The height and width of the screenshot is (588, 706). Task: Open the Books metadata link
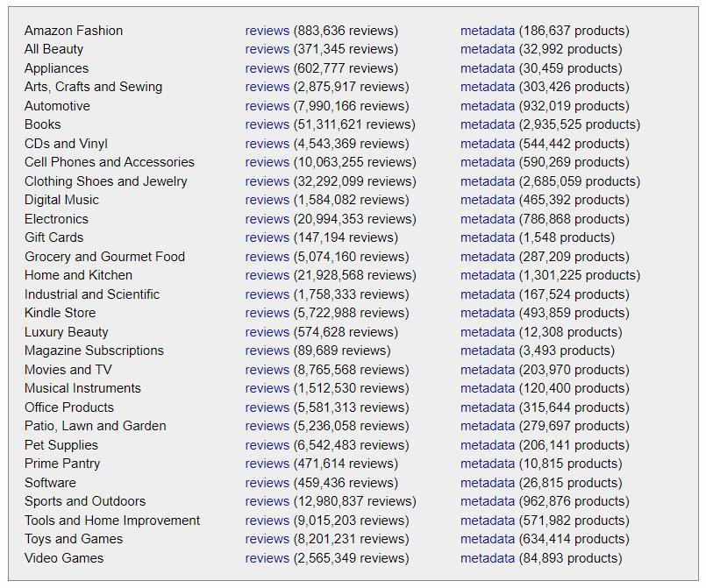(487, 124)
